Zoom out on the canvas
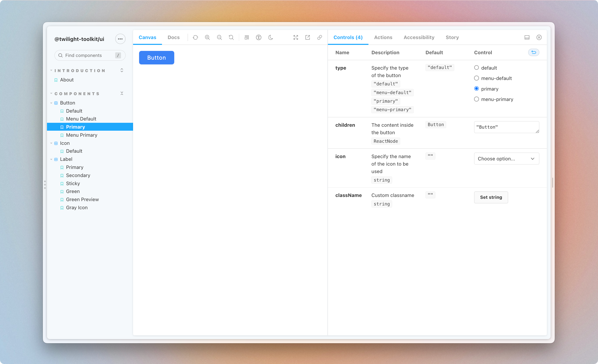 [219, 37]
